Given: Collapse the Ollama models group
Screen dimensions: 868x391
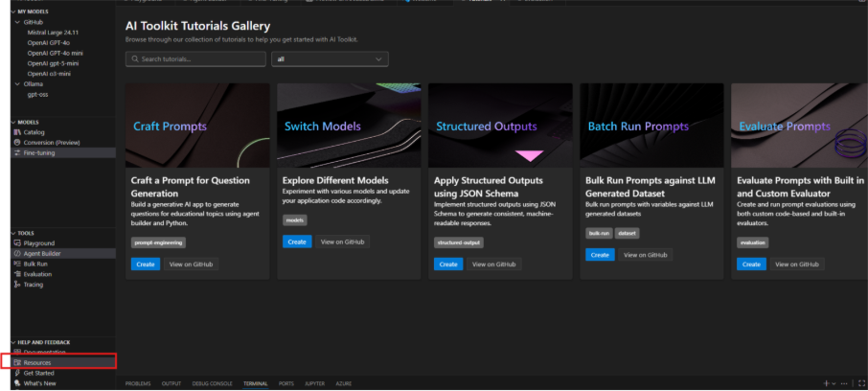Looking at the screenshot, I should (17, 84).
